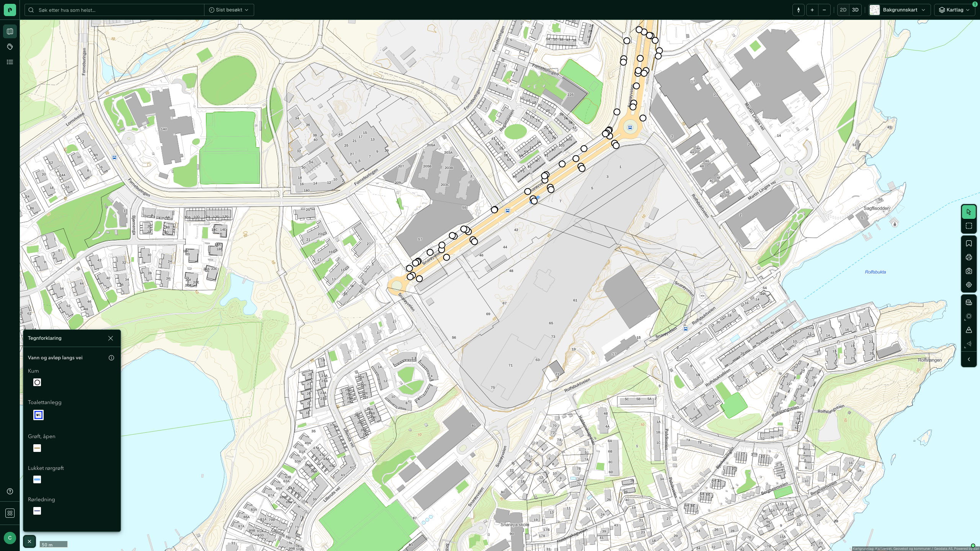Click the Sagflisodden map label
980x551 pixels.
877,209
